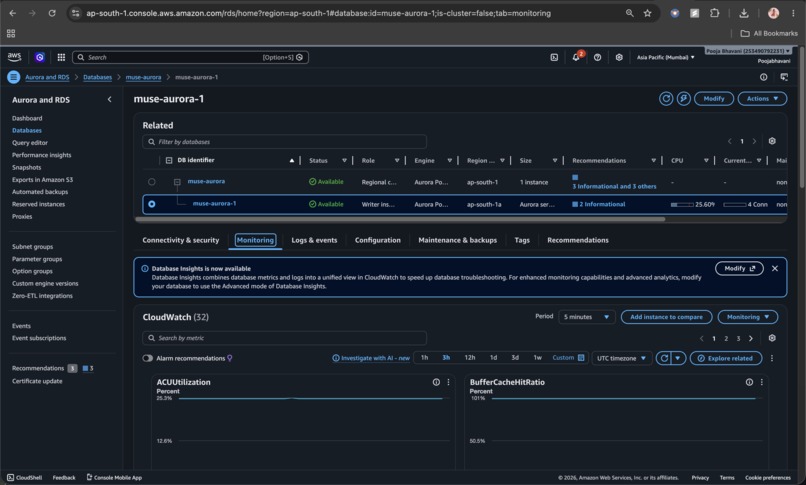
Task: Select the muse-aurora-1 instance radio button
Action: [152, 204]
